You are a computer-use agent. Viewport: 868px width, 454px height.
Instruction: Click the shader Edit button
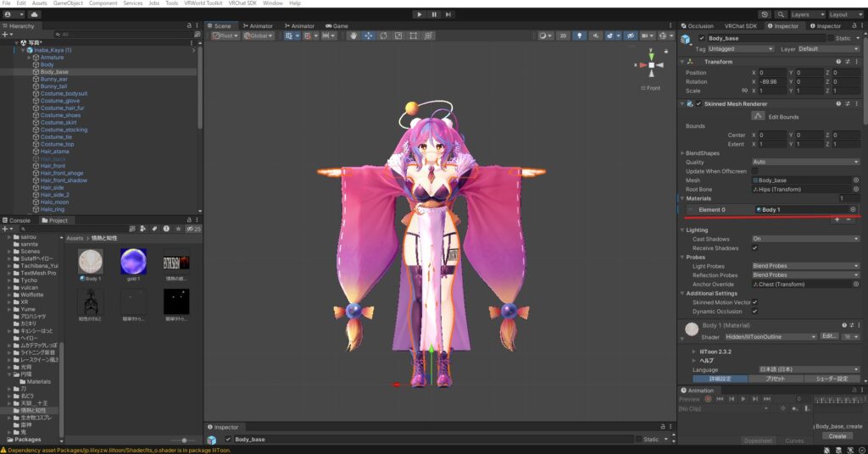click(830, 336)
